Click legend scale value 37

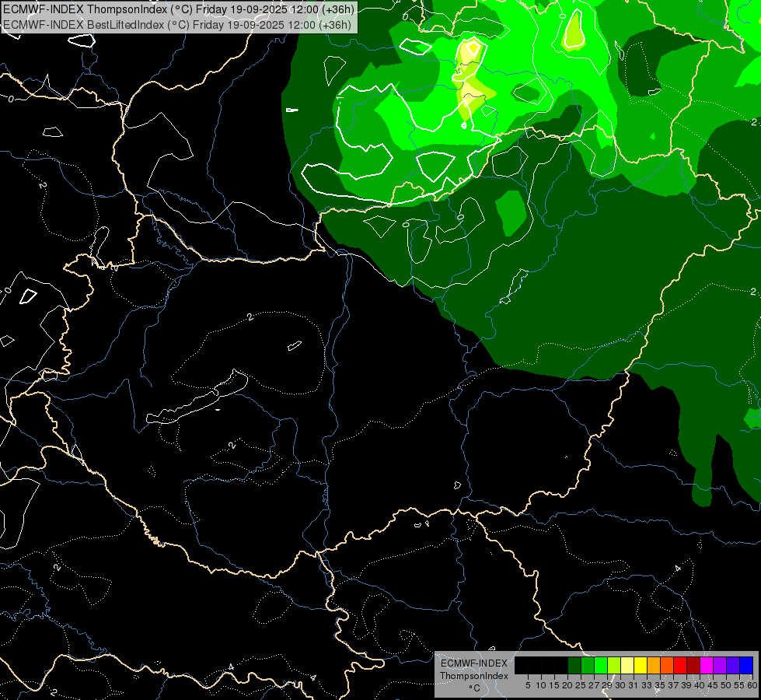pyautogui.click(x=673, y=685)
